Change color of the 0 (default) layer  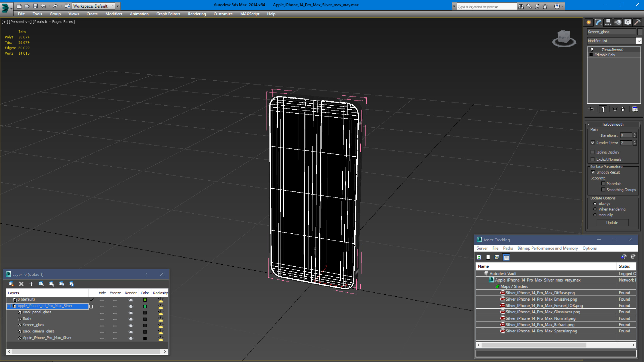(x=145, y=300)
